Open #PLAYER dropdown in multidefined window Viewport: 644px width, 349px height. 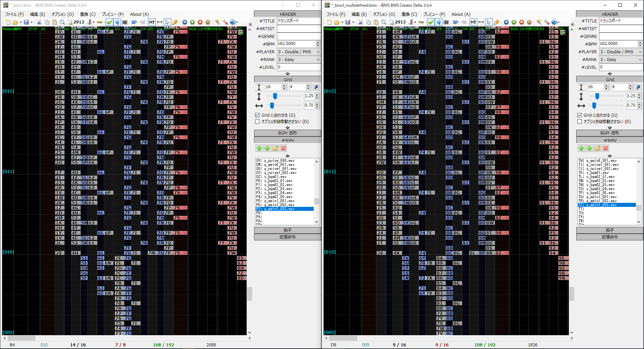coord(621,52)
